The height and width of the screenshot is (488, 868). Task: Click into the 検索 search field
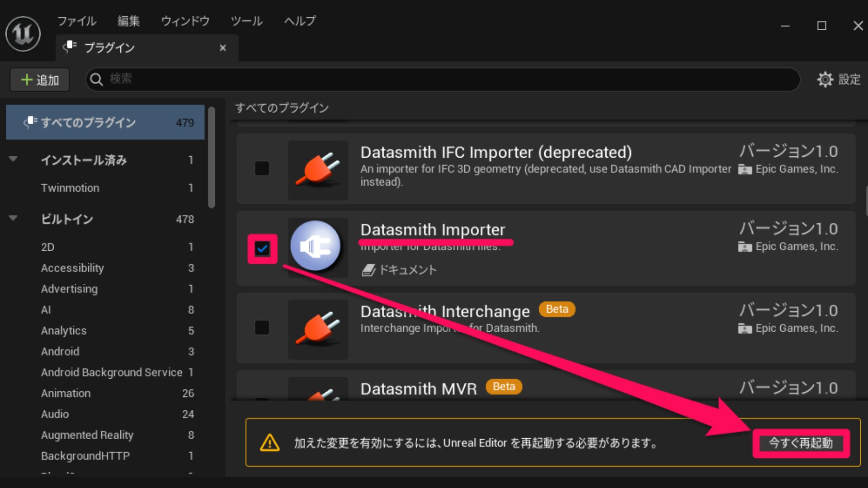pyautogui.click(x=443, y=80)
